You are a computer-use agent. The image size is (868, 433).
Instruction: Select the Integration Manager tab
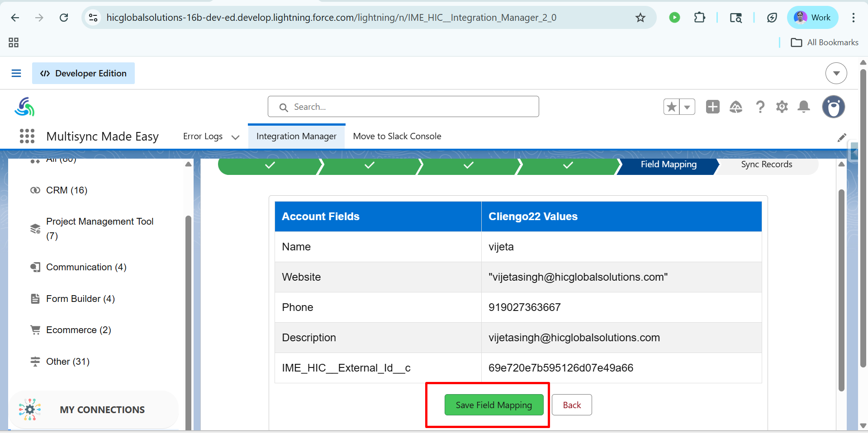(296, 136)
